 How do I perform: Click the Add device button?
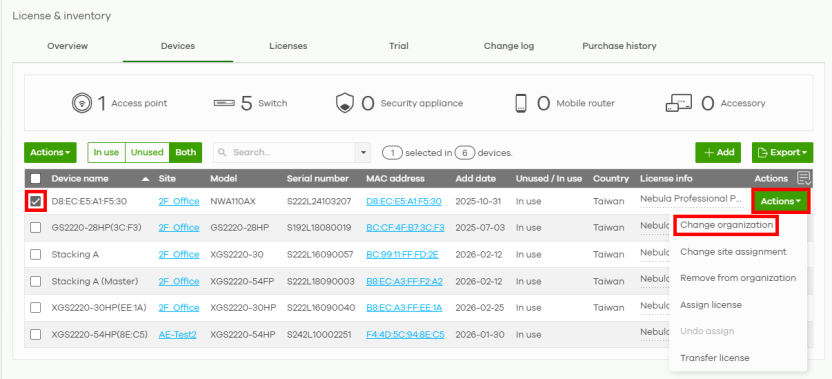(x=718, y=152)
